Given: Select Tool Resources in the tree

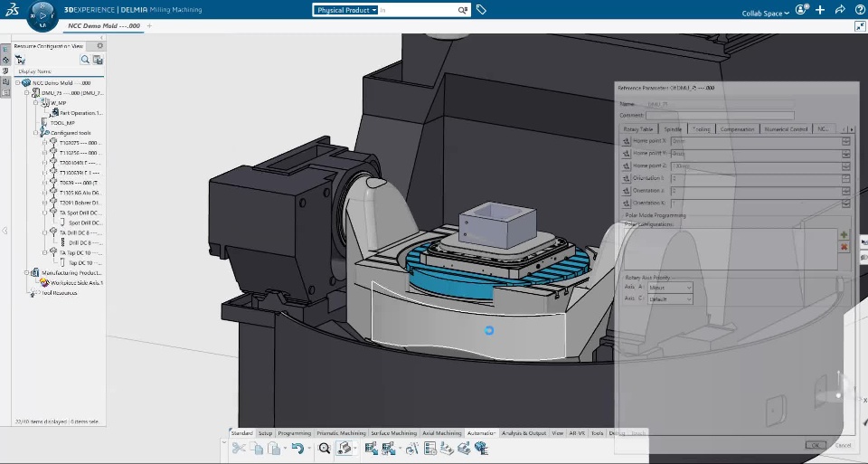Looking at the screenshot, I should click(x=60, y=292).
